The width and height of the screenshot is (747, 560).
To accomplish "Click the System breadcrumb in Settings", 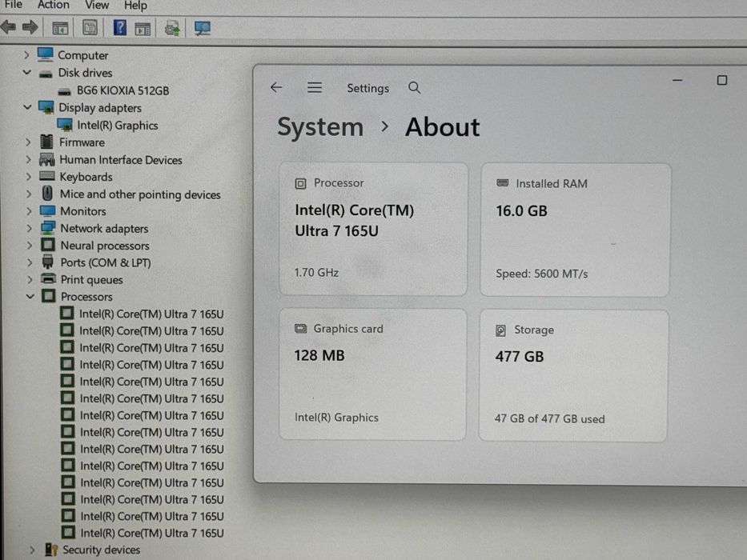I will point(320,127).
